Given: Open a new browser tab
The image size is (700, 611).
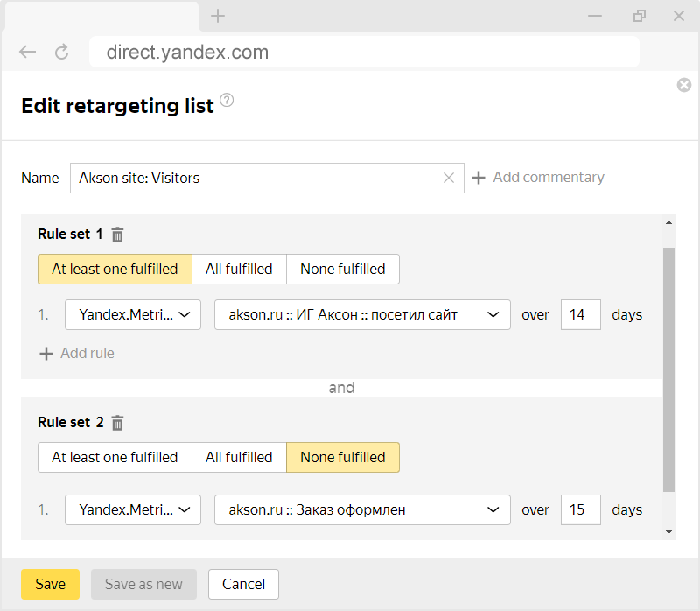Looking at the screenshot, I should pos(218,16).
